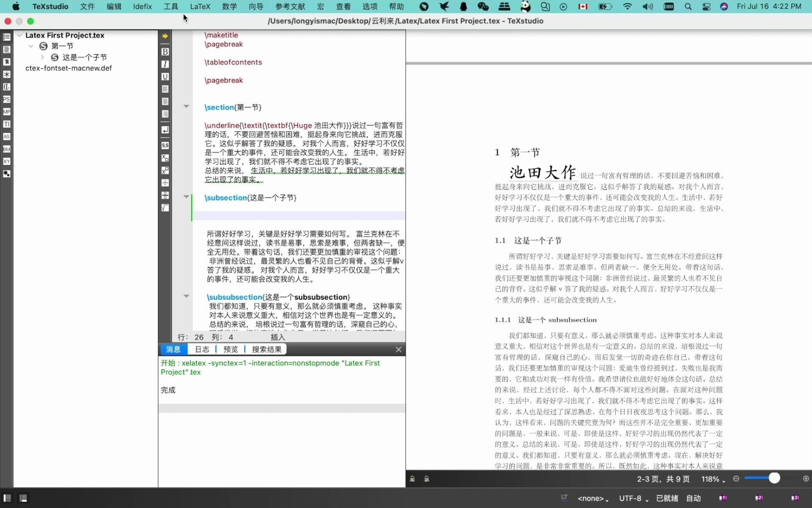Open the LaTeX menu in the menu bar
The height and width of the screenshot is (508, 812).
pyautogui.click(x=200, y=6)
